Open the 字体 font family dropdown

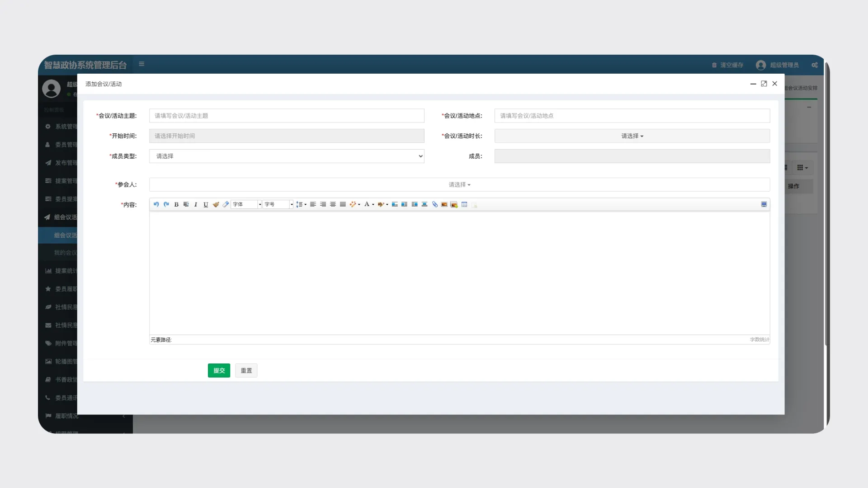[246, 204]
